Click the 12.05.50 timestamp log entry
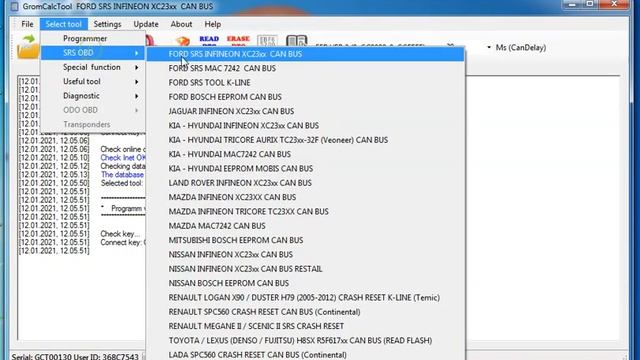Screen dimensions: 640x360 click(x=53, y=183)
